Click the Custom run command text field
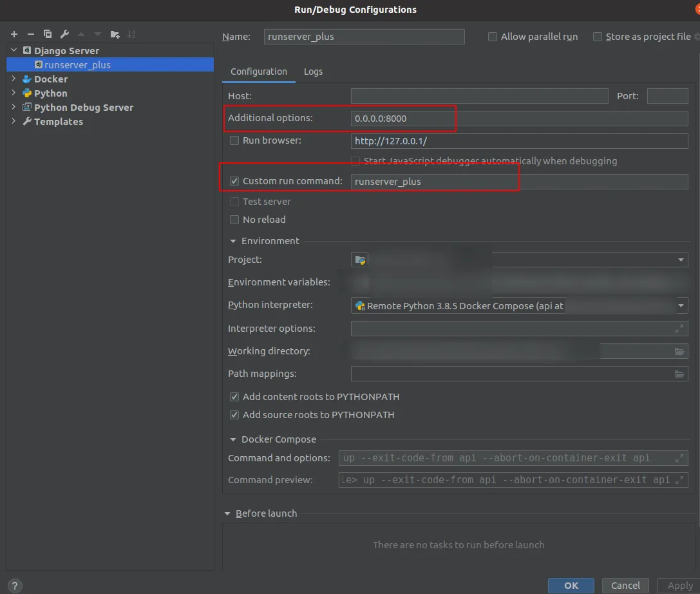The width and height of the screenshot is (700, 594). coord(519,181)
